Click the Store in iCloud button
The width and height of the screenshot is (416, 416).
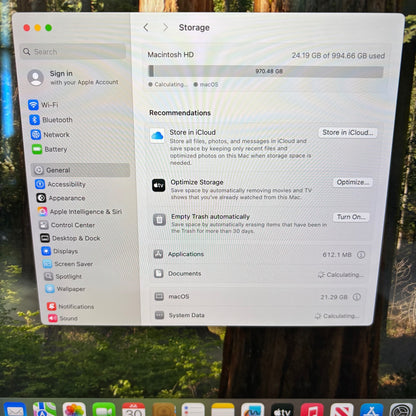click(348, 133)
